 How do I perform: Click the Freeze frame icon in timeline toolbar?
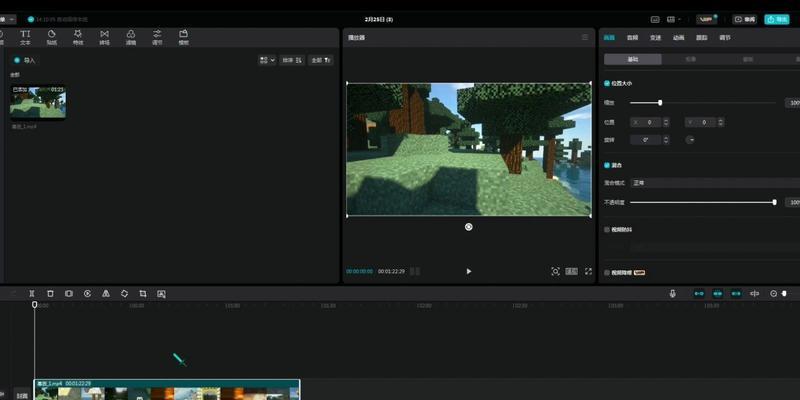pyautogui.click(x=69, y=293)
